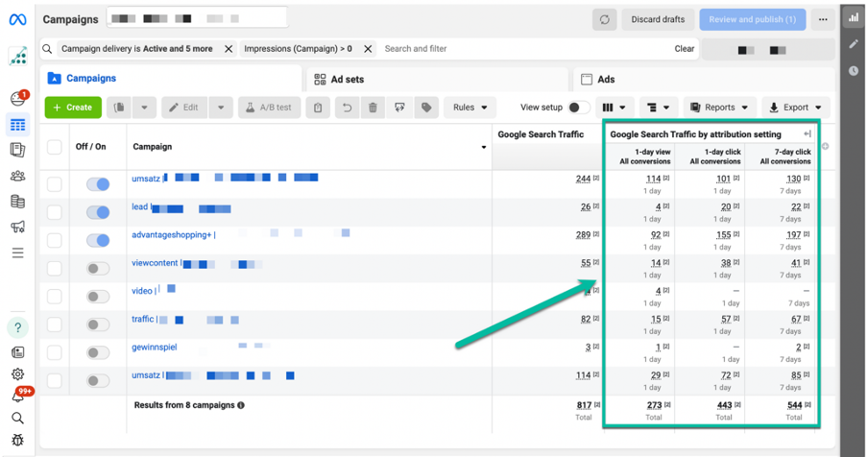Screen dimensions: 868x457
Task: Open the advantageshopping+ campaign link
Action: coord(173,234)
